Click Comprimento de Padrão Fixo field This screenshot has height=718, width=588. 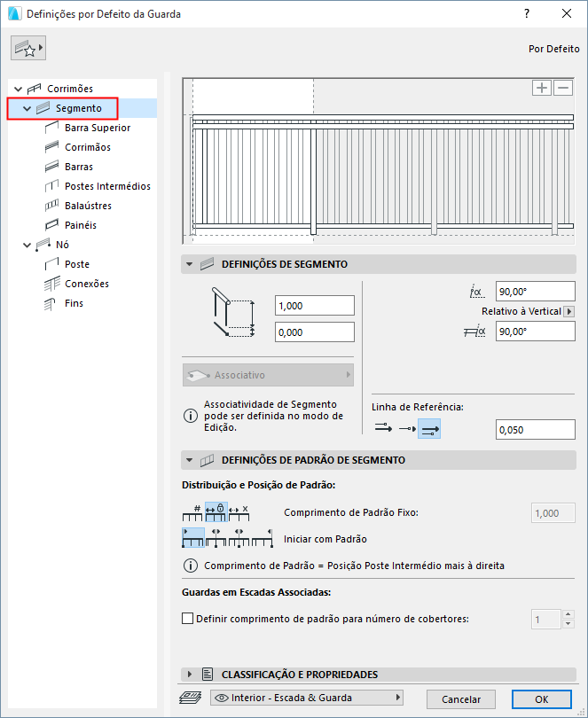point(553,513)
